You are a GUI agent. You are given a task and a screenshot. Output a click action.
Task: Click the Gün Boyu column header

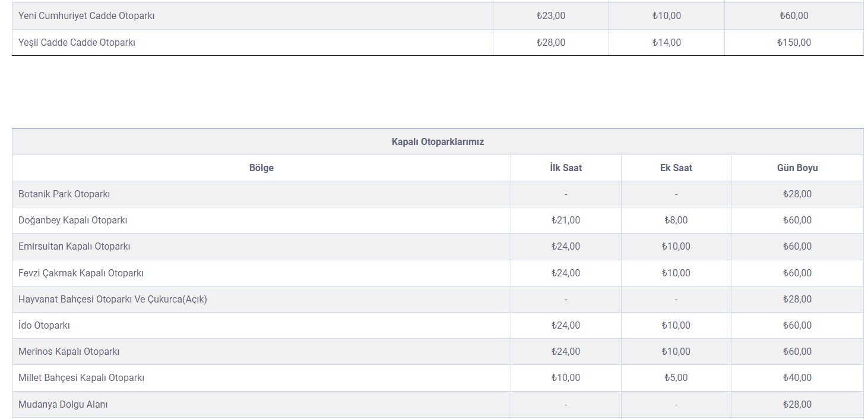pos(797,168)
